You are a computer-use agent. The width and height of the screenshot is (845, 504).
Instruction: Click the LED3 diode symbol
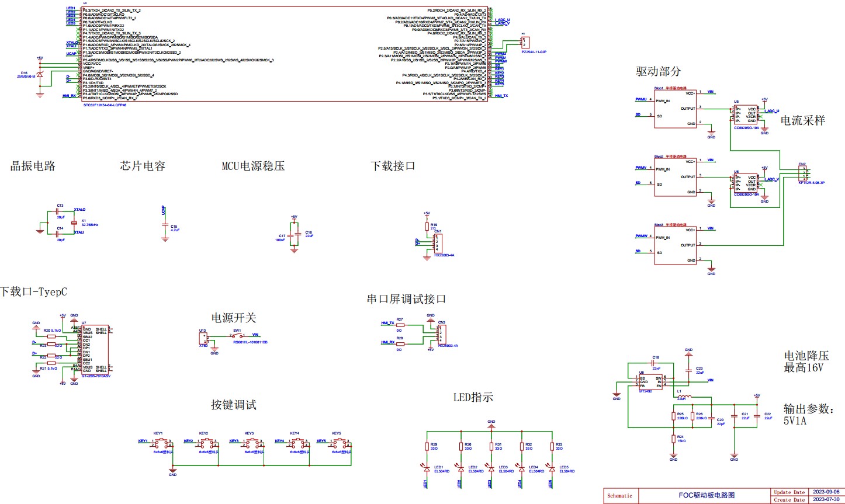pyautogui.click(x=491, y=468)
